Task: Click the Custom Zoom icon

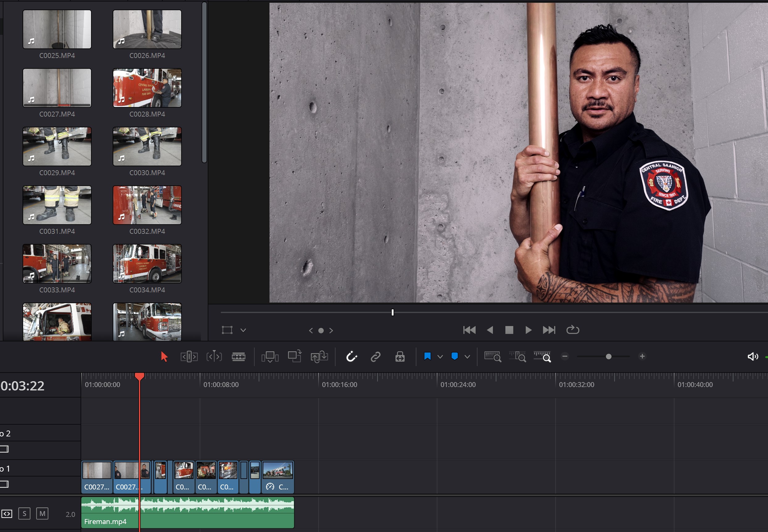Action: (542, 357)
